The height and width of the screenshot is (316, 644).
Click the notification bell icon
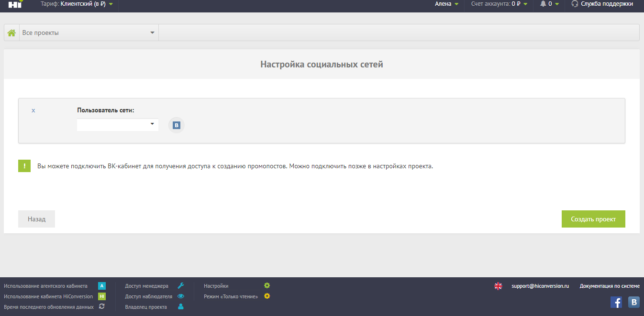[543, 4]
